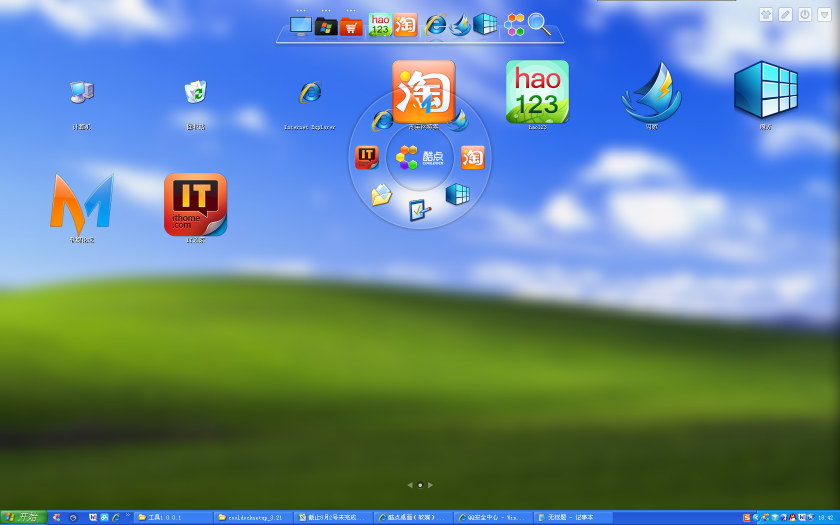The height and width of the screenshot is (525, 840).
Task: Click the orange S icon in the system tray
Action: coord(746,518)
